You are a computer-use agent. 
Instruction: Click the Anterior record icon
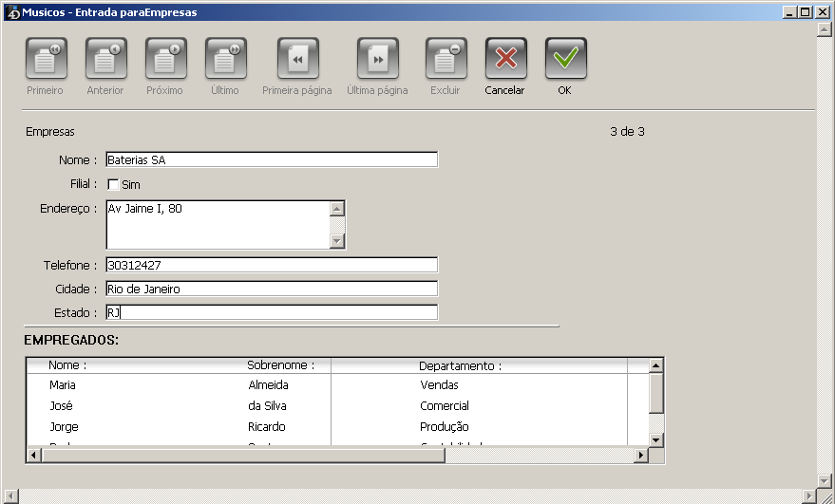(x=105, y=59)
